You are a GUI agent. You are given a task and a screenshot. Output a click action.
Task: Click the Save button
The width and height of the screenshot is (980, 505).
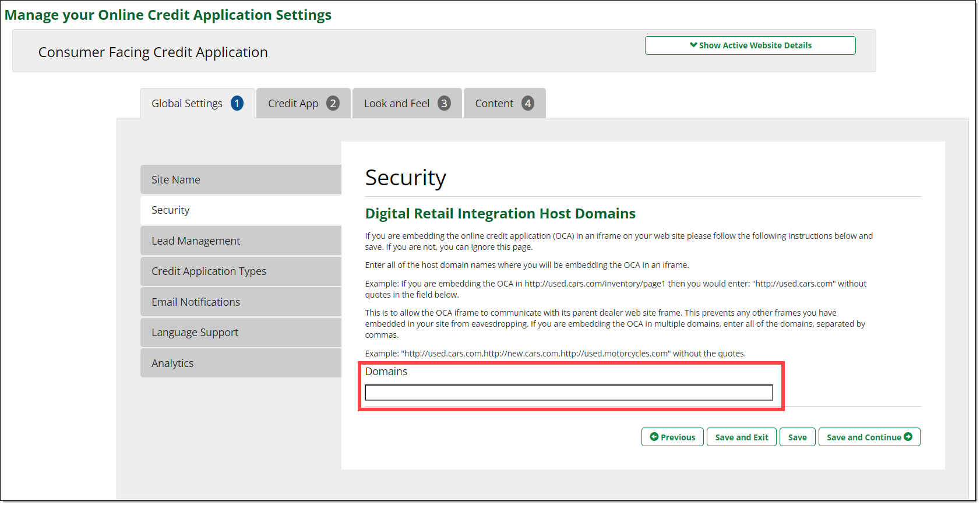[797, 437]
